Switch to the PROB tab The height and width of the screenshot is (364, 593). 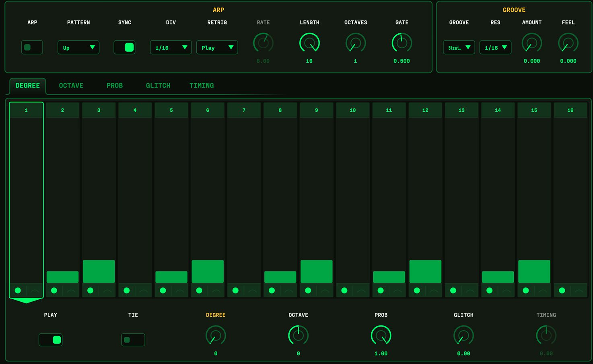(x=115, y=86)
